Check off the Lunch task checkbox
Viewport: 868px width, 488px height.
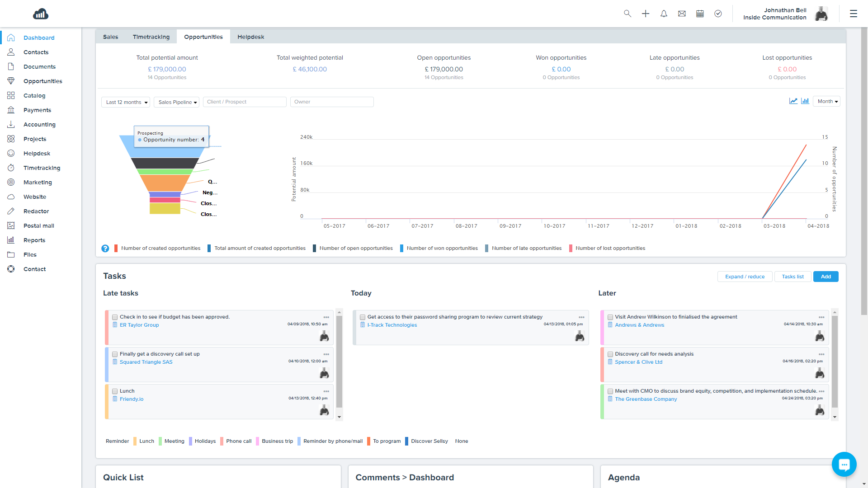tap(115, 392)
